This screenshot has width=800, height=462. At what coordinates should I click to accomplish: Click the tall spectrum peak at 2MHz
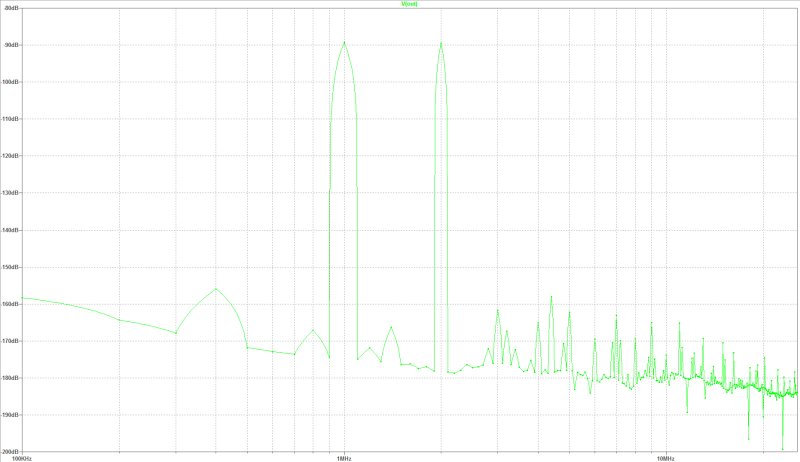[x=441, y=44]
